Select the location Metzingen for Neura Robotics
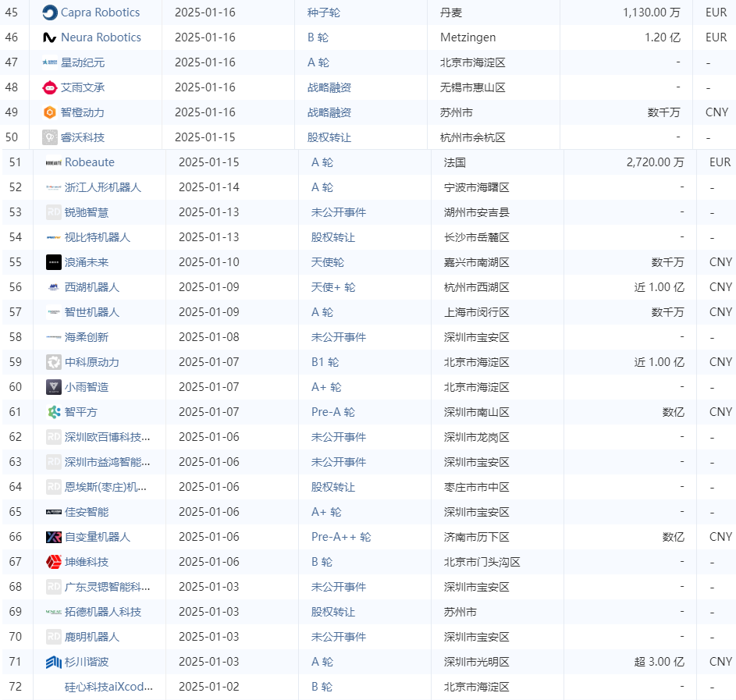 pos(468,37)
